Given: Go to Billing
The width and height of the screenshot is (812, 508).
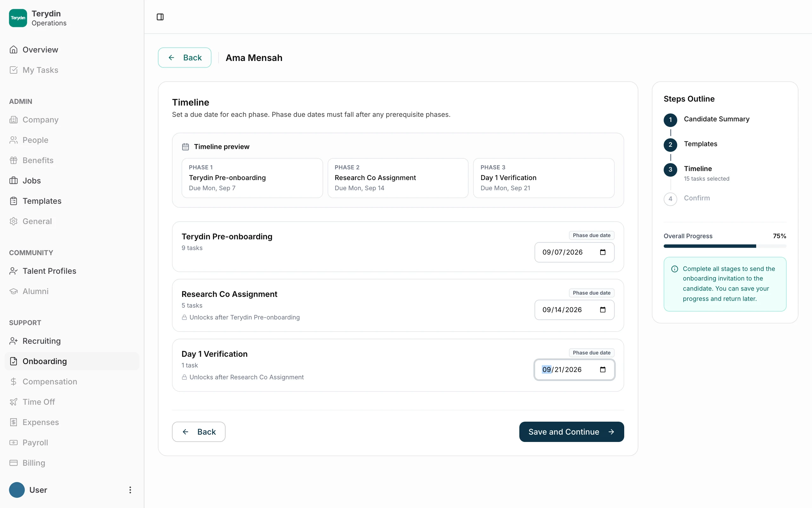Looking at the screenshot, I should coord(71,463).
